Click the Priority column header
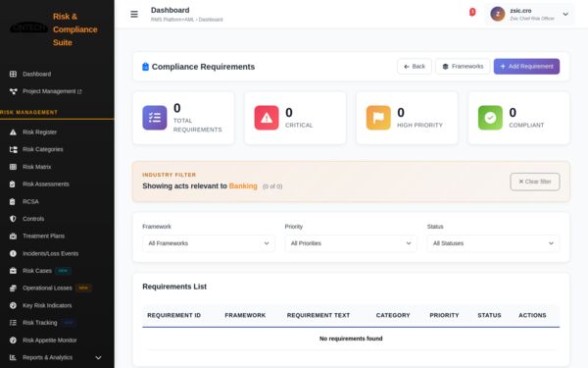 pos(444,315)
